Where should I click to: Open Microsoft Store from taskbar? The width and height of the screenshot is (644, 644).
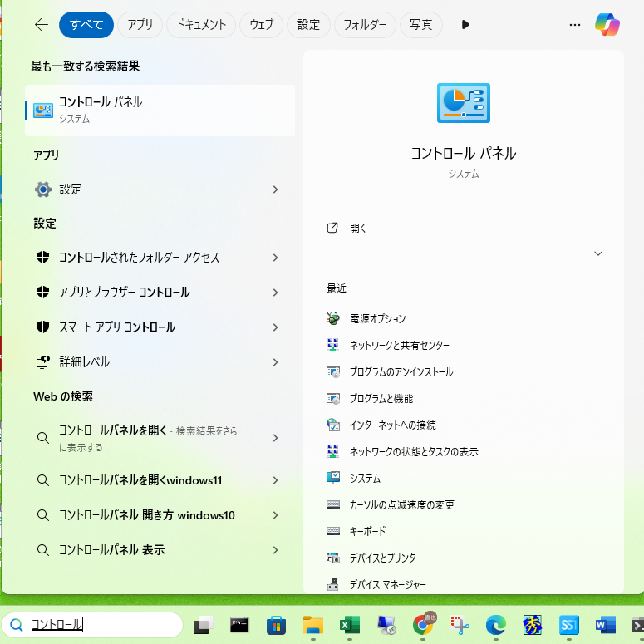[276, 625]
